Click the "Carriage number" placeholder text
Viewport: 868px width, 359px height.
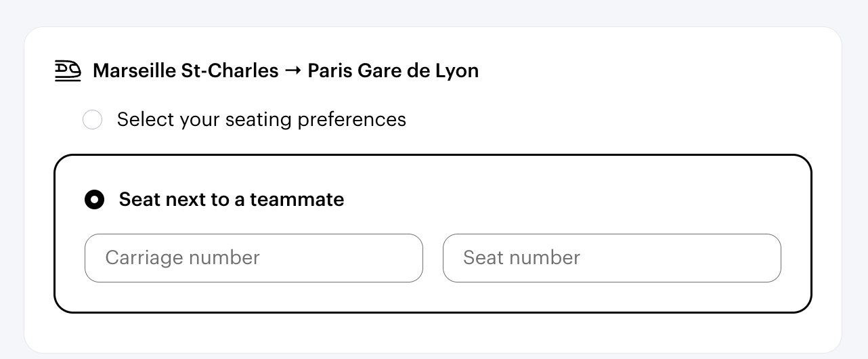pos(183,258)
